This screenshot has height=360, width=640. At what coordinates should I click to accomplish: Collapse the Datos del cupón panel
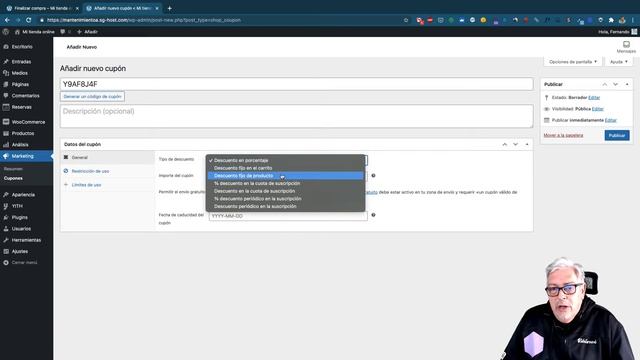pyautogui.click(x=527, y=144)
